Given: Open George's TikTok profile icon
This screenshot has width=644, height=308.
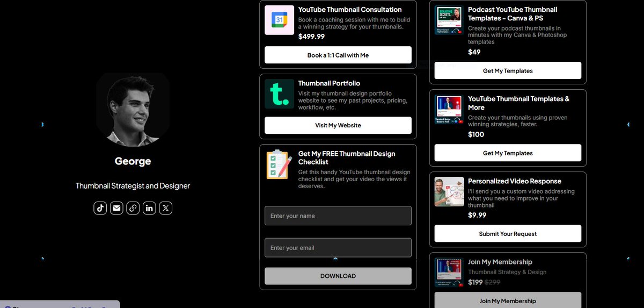Looking at the screenshot, I should (x=100, y=208).
